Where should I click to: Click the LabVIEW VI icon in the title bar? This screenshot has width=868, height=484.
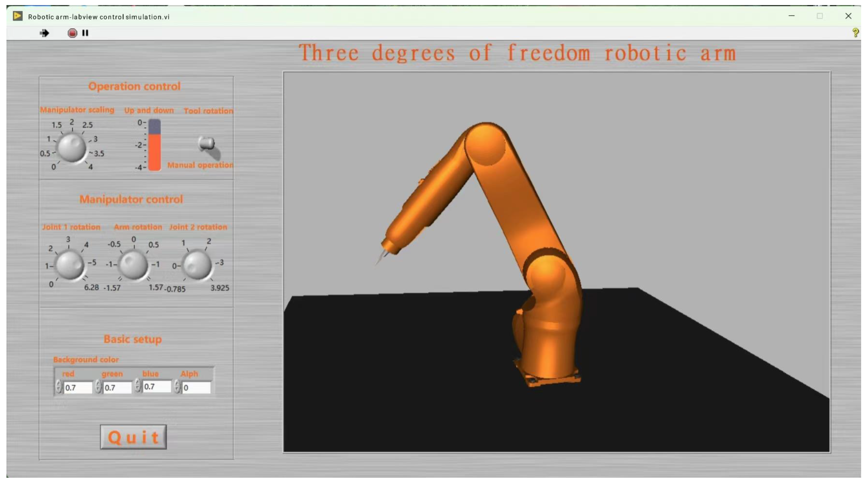point(17,16)
